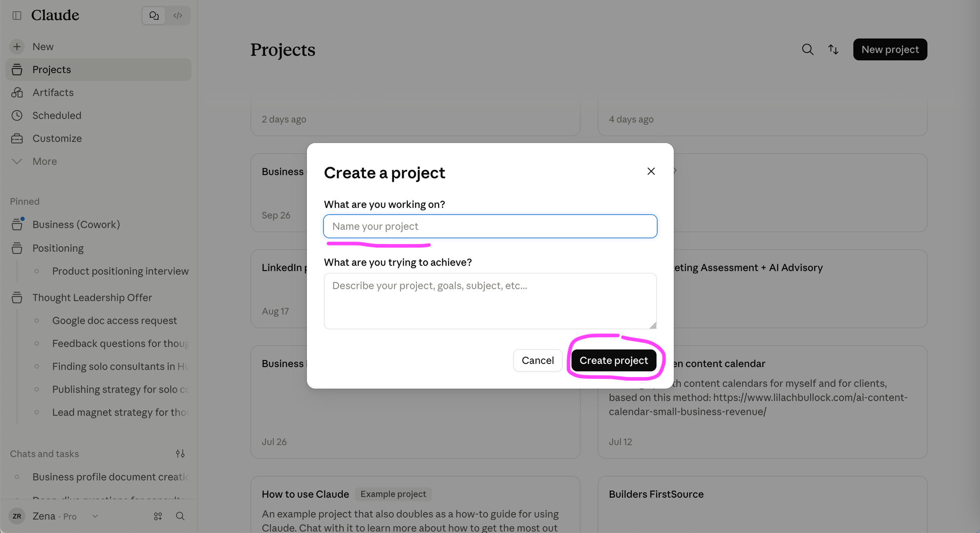Click the sidebar bottom search icon
The image size is (980, 533).
[180, 516]
